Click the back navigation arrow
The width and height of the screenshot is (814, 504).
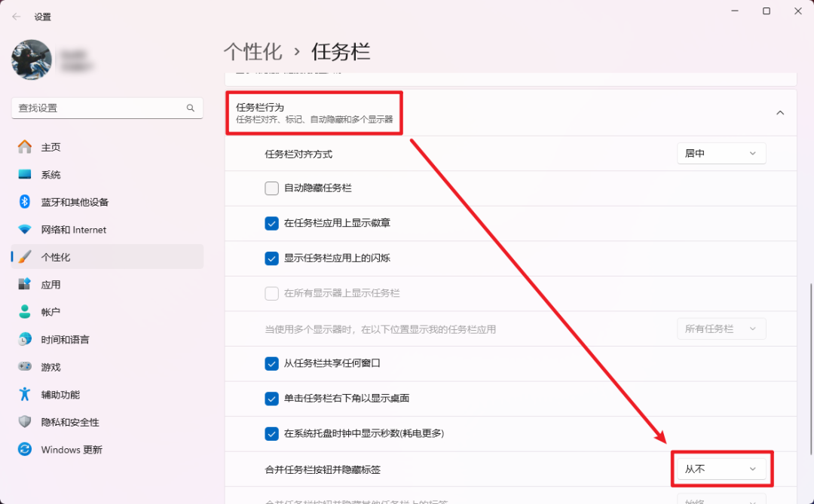(16, 16)
